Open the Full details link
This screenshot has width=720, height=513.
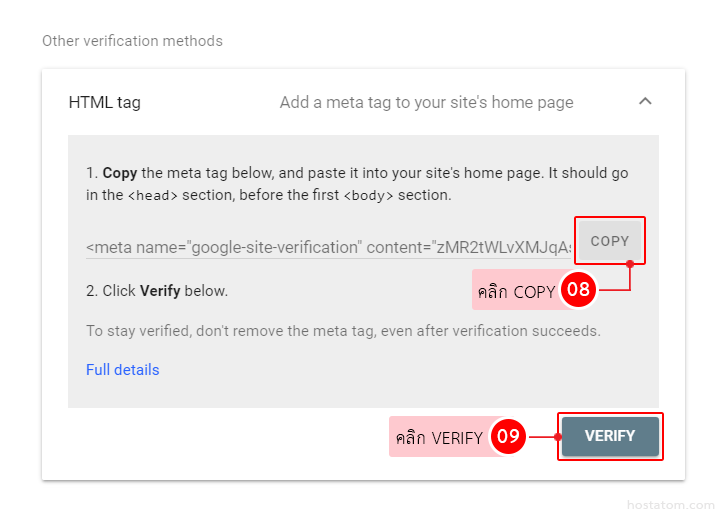click(122, 370)
